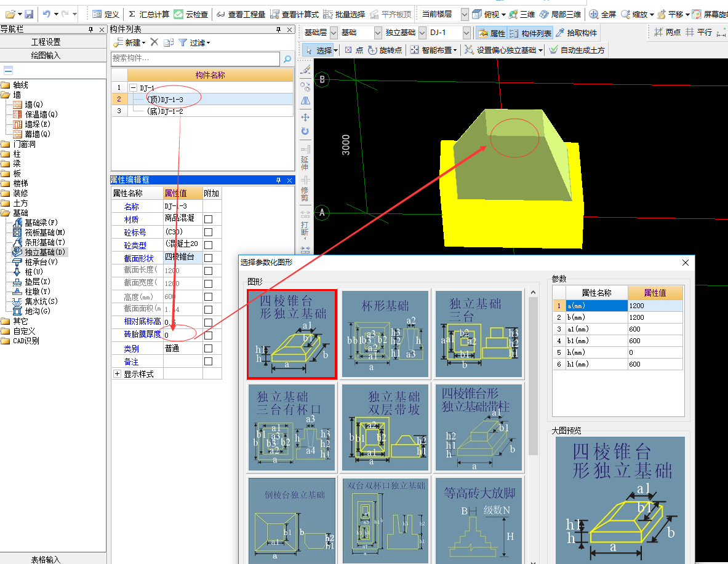
Task: Click the search magnifier in component list
Action: point(287,58)
